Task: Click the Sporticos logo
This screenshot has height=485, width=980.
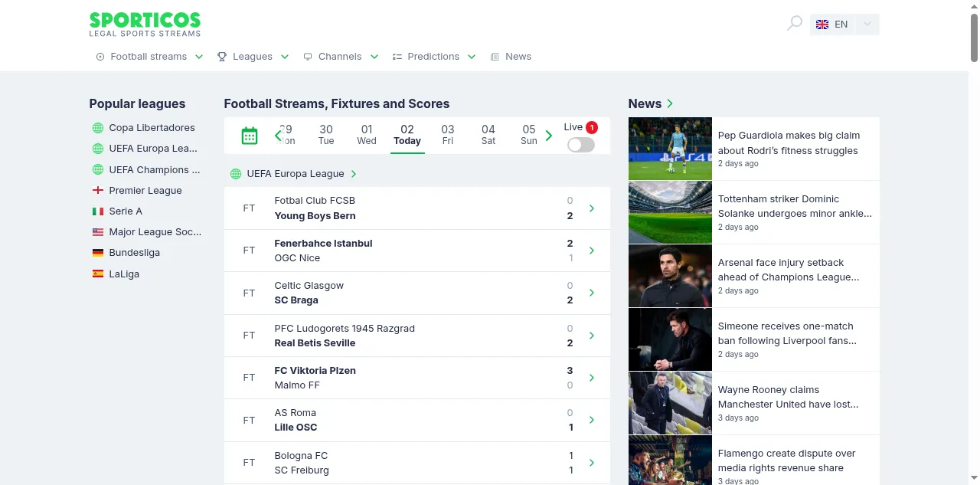Action: [x=145, y=25]
